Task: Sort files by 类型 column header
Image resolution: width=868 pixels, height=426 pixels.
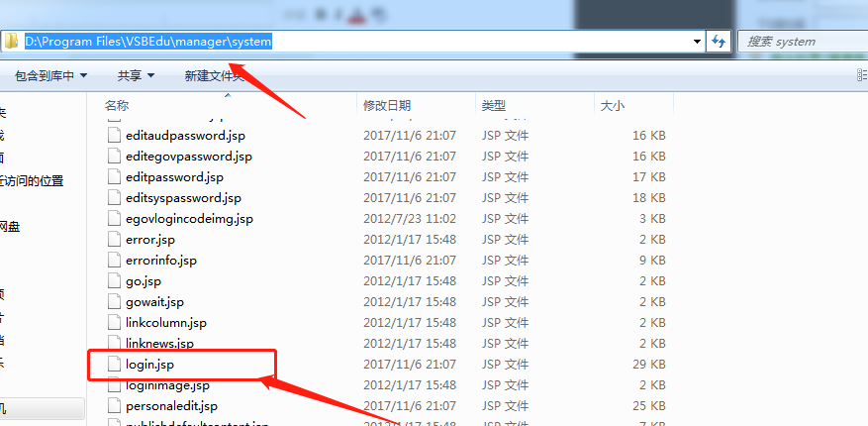Action: tap(494, 105)
